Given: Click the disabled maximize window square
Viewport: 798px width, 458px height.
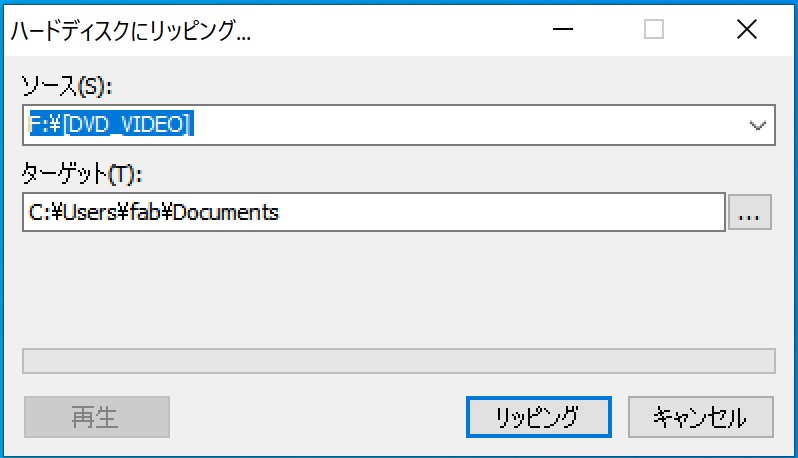Looking at the screenshot, I should (x=654, y=30).
